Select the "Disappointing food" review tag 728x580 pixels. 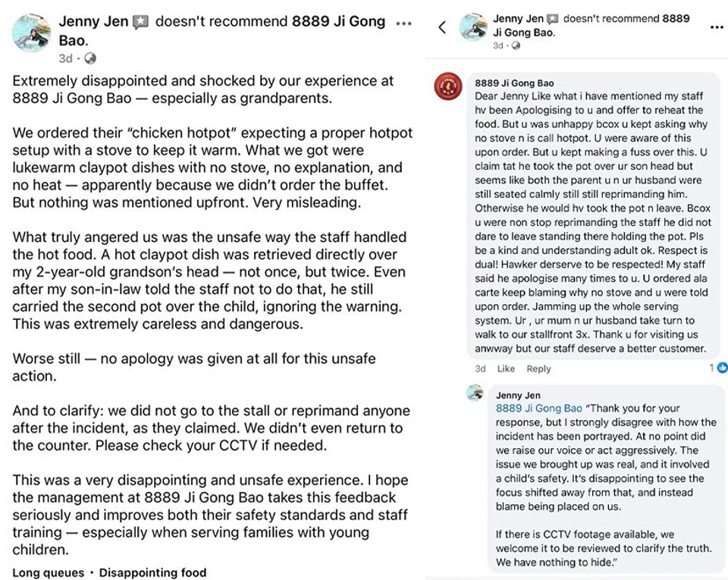pos(152,572)
